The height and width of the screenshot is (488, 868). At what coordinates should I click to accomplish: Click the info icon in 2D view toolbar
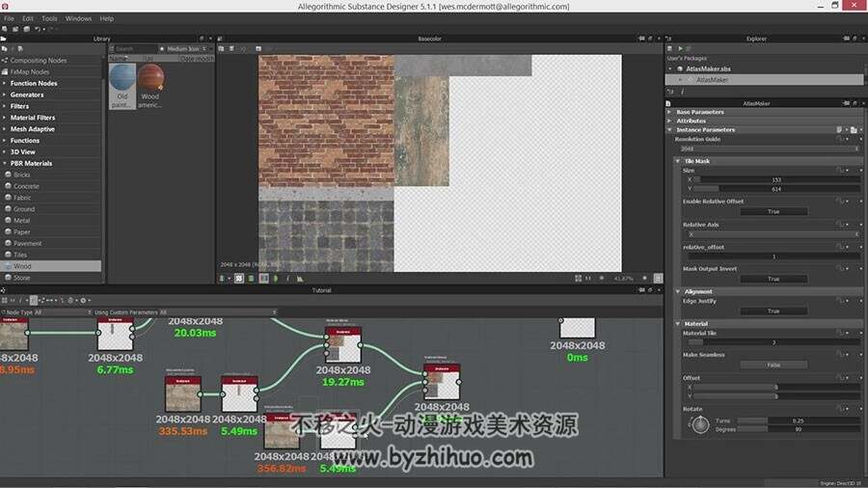click(x=287, y=279)
